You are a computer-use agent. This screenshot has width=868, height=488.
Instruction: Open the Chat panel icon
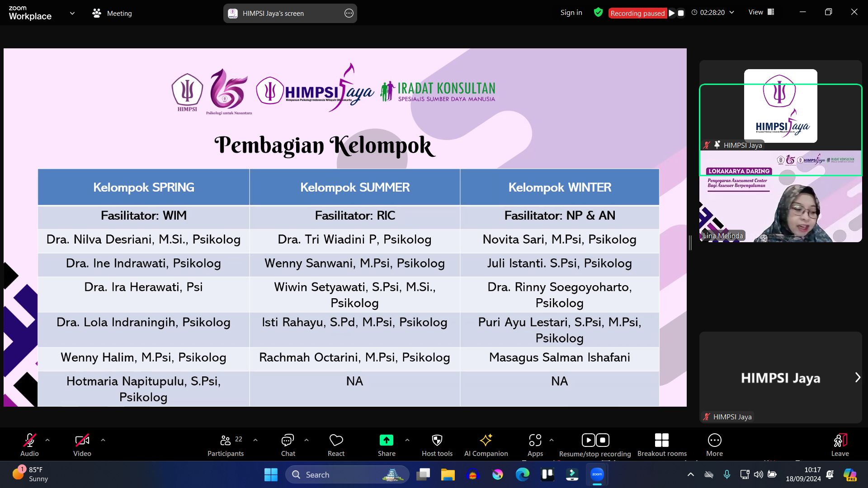[288, 440]
